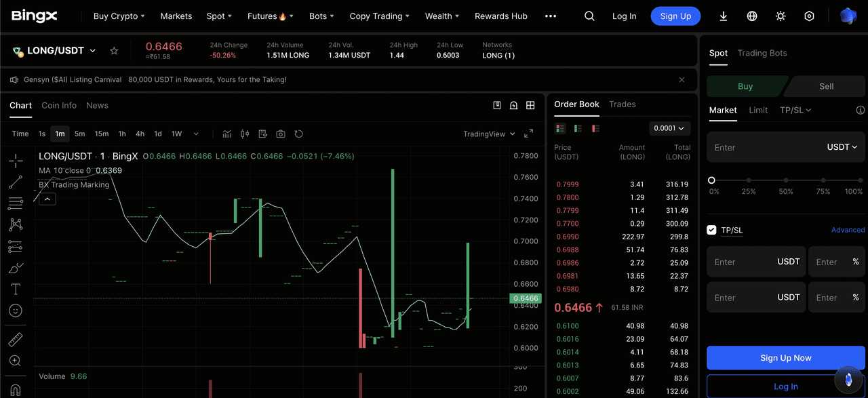Expand chart to fullscreen

coord(529,134)
